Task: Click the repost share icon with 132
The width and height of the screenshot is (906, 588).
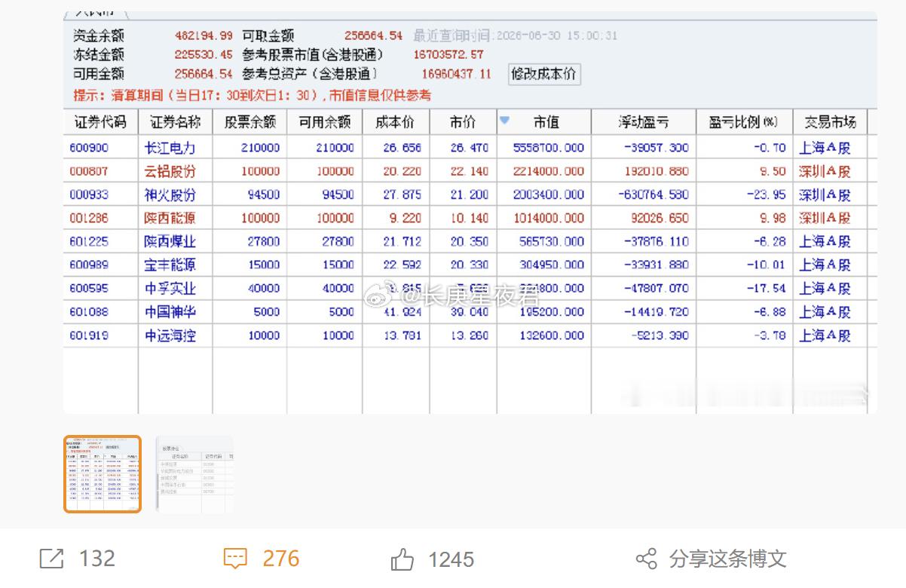Action: tap(52, 559)
